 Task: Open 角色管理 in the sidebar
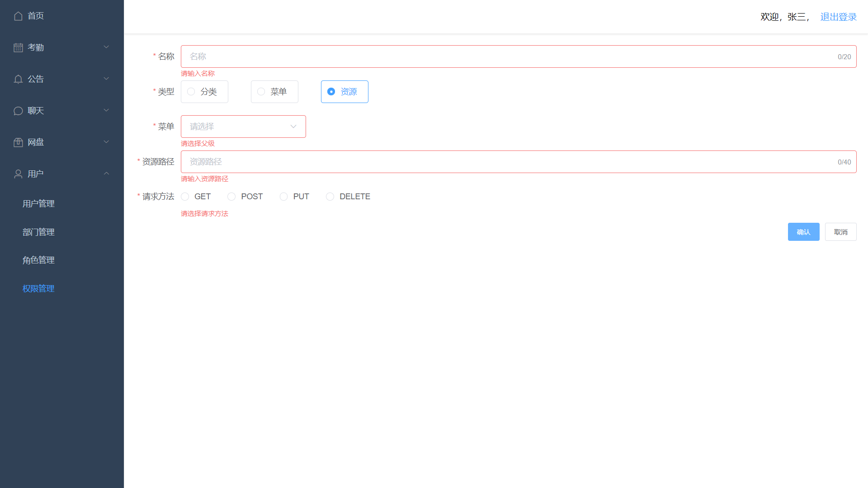38,260
